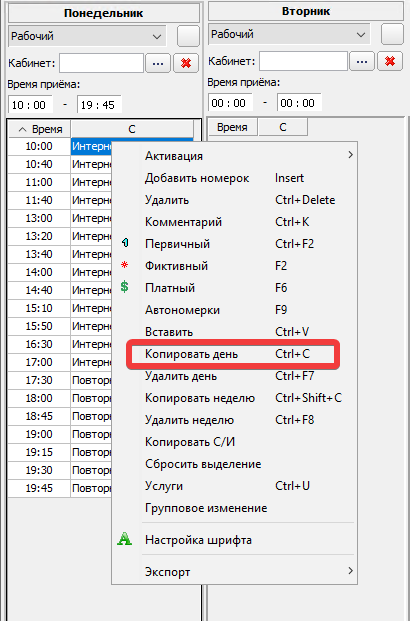This screenshot has width=410, height=621.
Task: Open the Экспорт submenu
Action: (235, 571)
